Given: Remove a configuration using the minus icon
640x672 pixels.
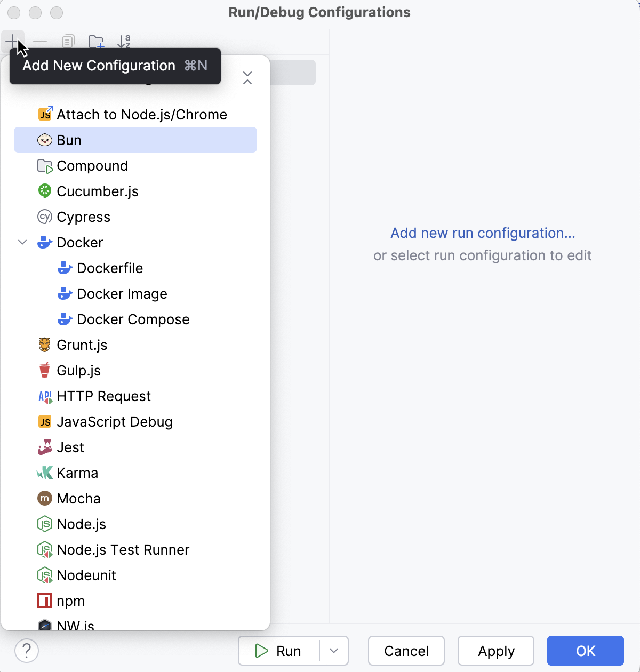Looking at the screenshot, I should (x=40, y=41).
